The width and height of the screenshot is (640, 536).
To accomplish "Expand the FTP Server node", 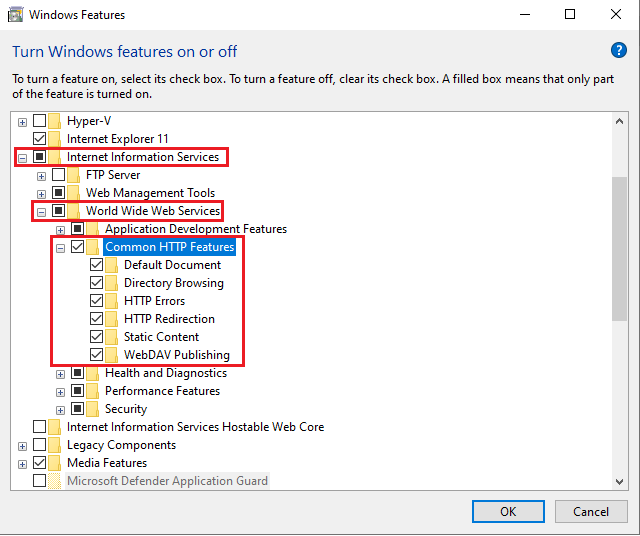I will (x=41, y=176).
